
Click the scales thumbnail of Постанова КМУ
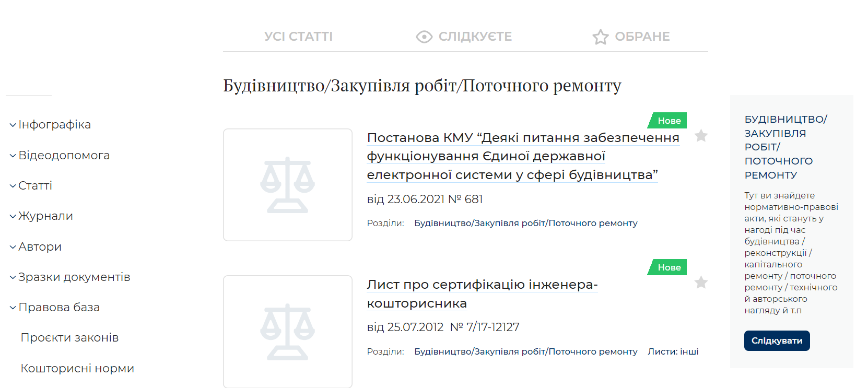288,185
